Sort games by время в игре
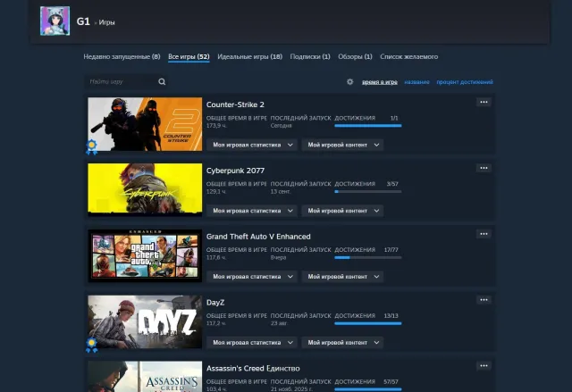The image size is (572, 392). point(379,82)
